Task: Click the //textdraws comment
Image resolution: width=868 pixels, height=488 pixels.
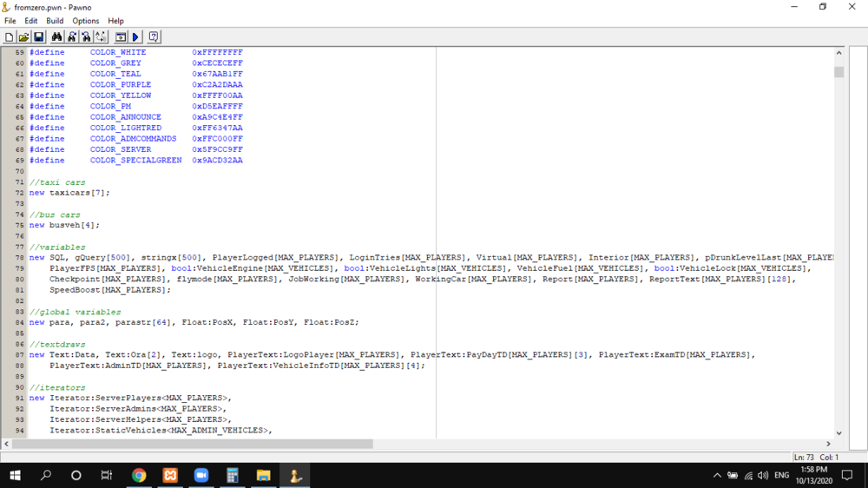Action: tap(57, 345)
